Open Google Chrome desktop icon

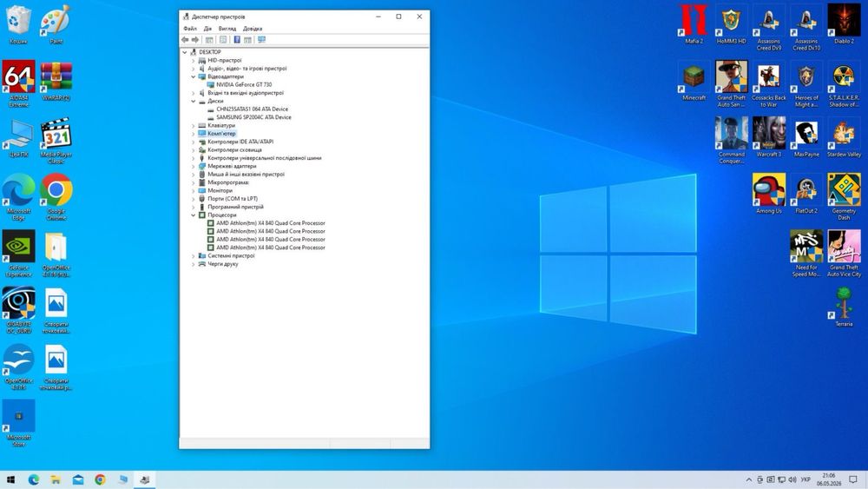56,197
